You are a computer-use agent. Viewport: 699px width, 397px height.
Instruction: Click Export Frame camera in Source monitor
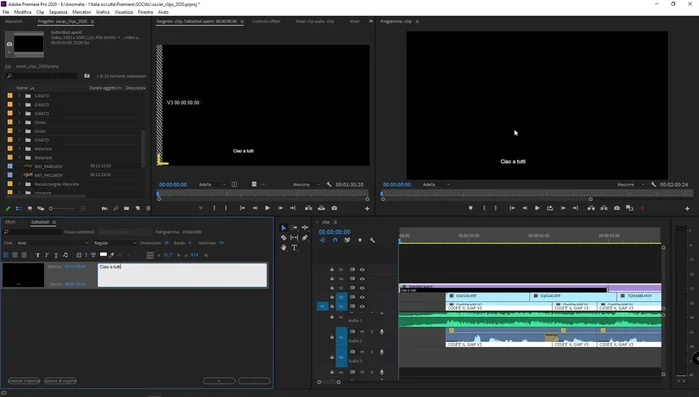(x=334, y=208)
